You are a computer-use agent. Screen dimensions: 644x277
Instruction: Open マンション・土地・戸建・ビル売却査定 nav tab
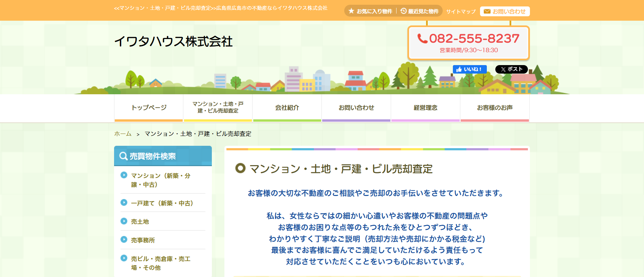[218, 108]
